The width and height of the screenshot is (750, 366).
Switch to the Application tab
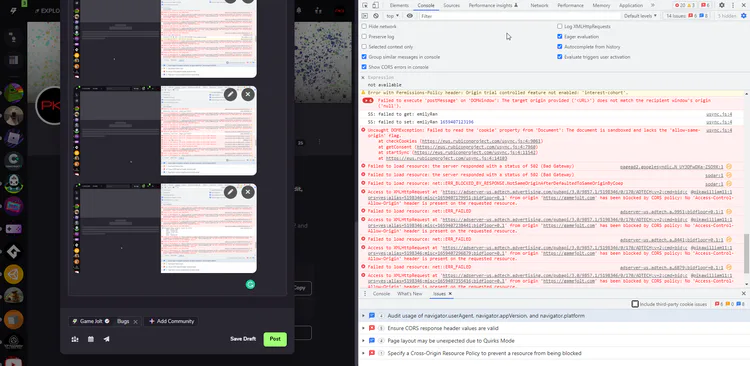[631, 5]
